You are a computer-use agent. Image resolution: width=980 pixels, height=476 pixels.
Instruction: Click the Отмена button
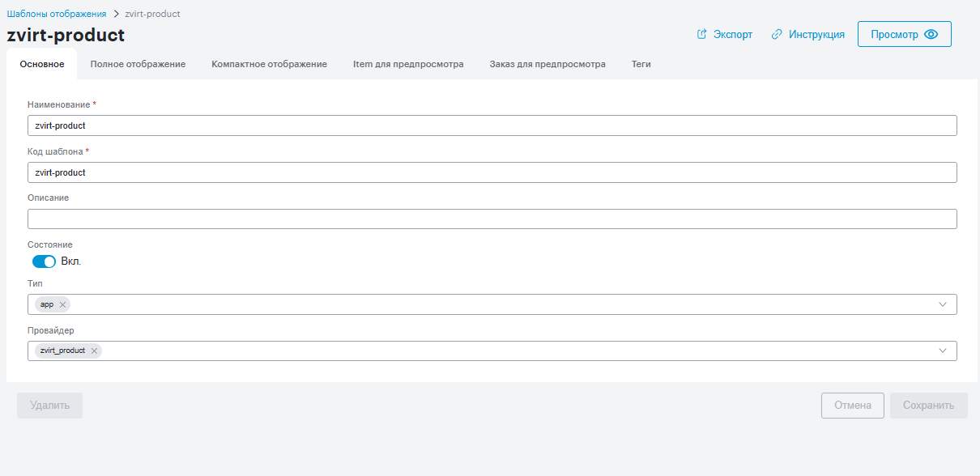tap(853, 406)
